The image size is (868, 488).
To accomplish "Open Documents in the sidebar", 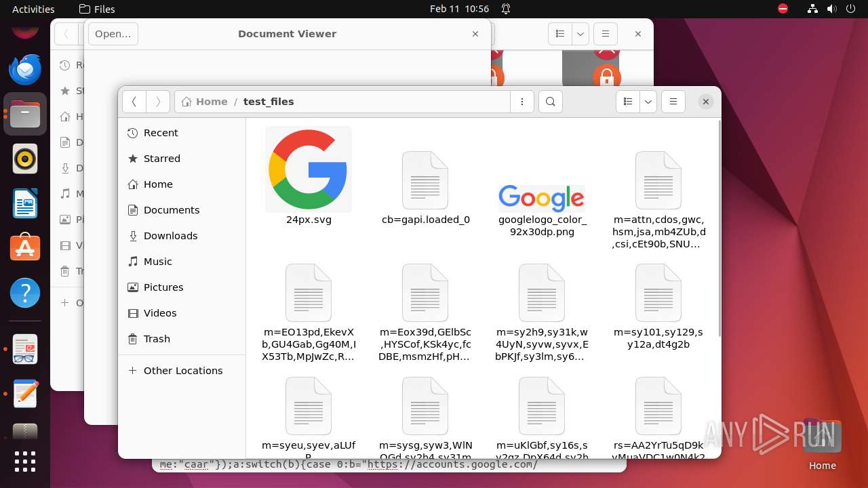I will 182,210.
